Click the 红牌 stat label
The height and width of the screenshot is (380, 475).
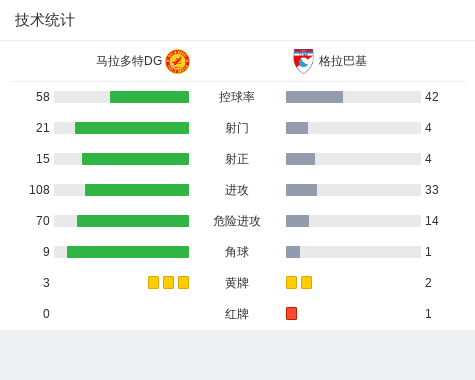237,314
